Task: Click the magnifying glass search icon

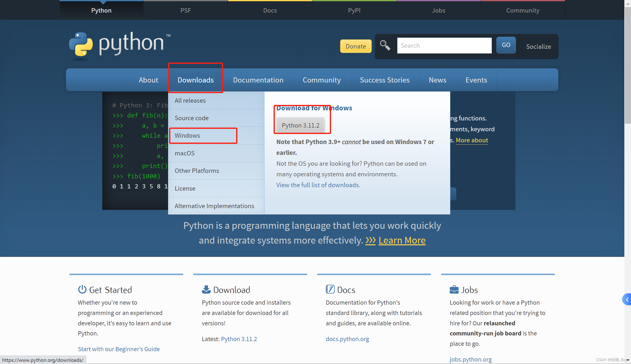Action: click(x=385, y=45)
